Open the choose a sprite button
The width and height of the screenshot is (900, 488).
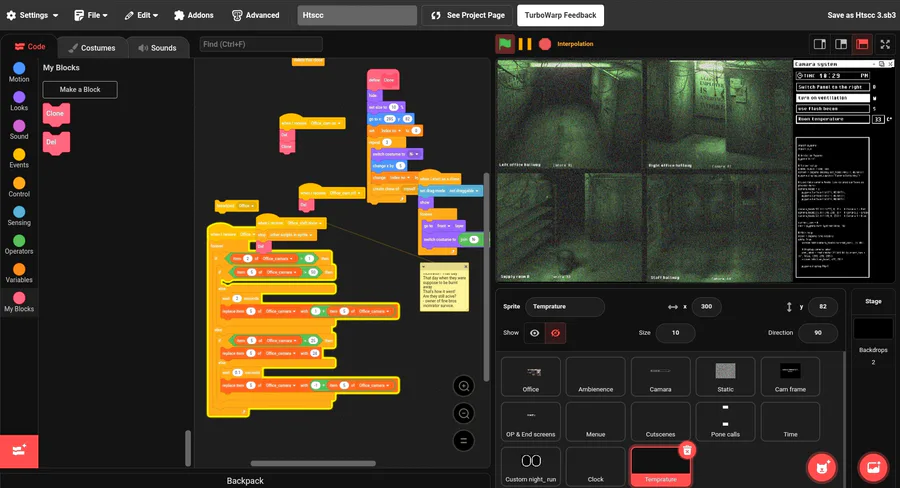(823, 467)
